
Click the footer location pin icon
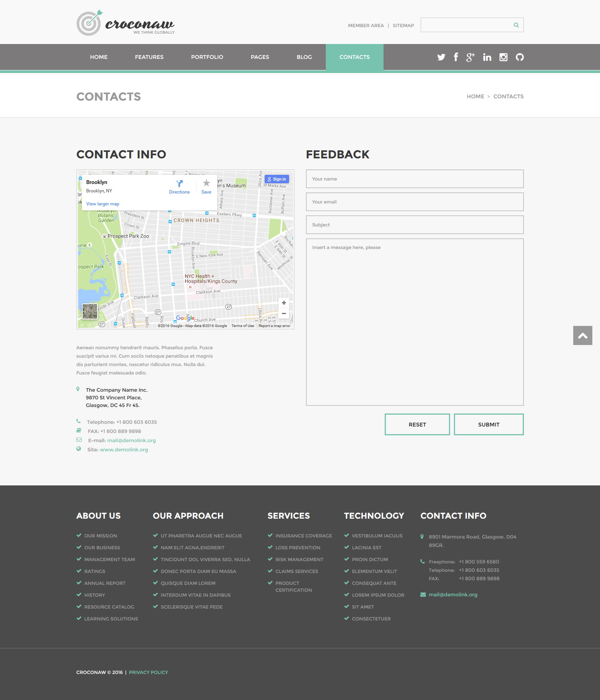(422, 537)
